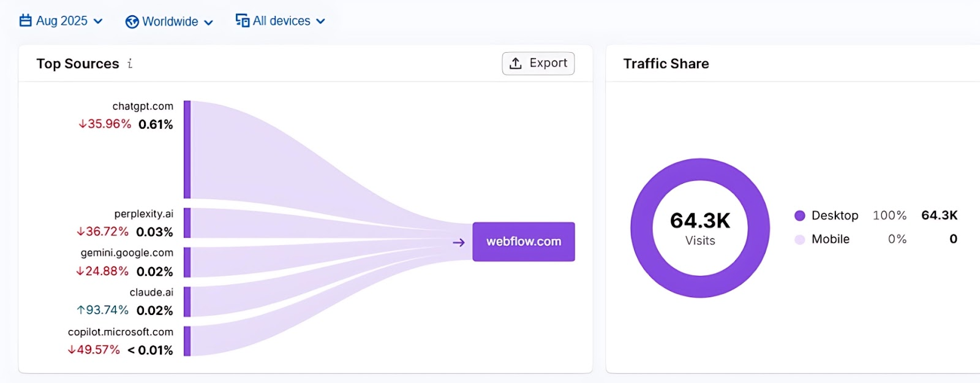Viewport: 980px width, 383px height.
Task: Click the light purple Mobile legend dot
Action: point(799,240)
